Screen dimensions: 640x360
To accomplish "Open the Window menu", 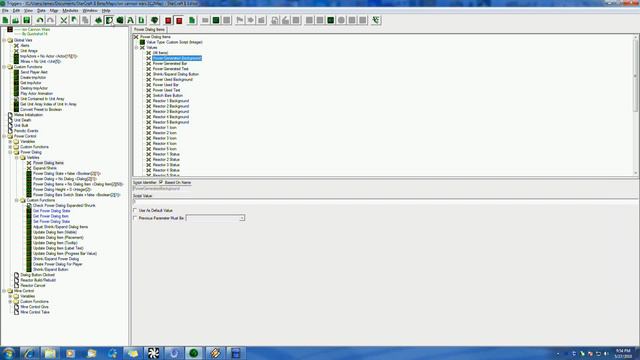I will pyautogui.click(x=90, y=10).
